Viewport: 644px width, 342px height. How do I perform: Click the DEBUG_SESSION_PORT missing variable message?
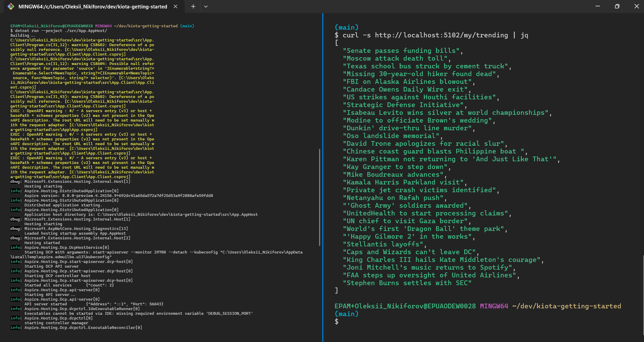[138, 313]
